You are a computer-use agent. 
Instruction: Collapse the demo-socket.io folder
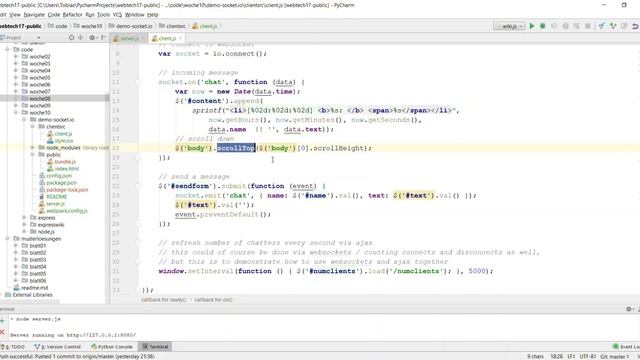(24, 120)
